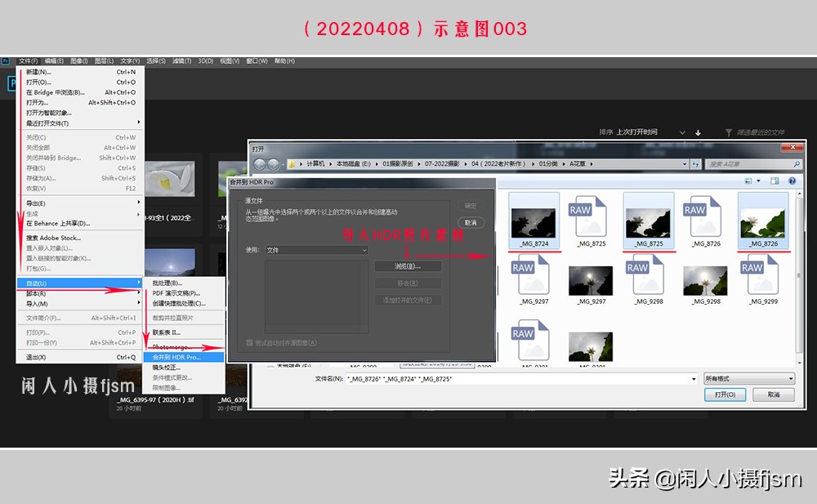Open the 筛选最近的文件 funnel filter icon
Viewport: 817px width, 504px height.
pos(730,132)
